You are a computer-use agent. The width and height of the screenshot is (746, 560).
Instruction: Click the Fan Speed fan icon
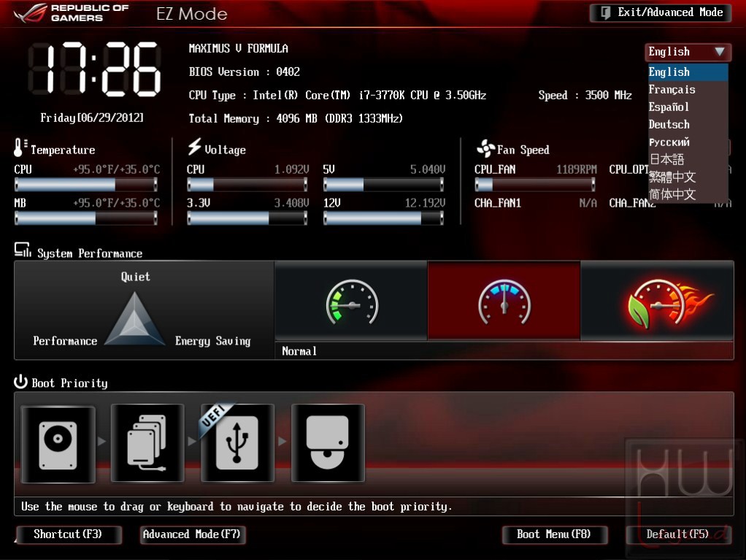485,148
